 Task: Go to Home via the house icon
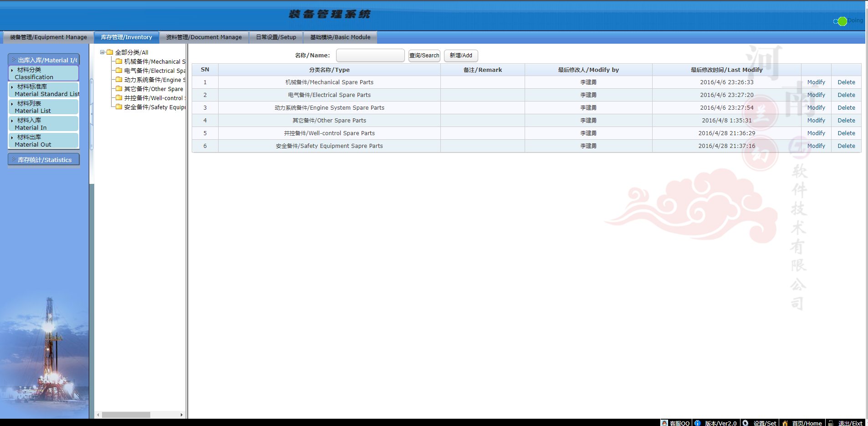[785, 423]
